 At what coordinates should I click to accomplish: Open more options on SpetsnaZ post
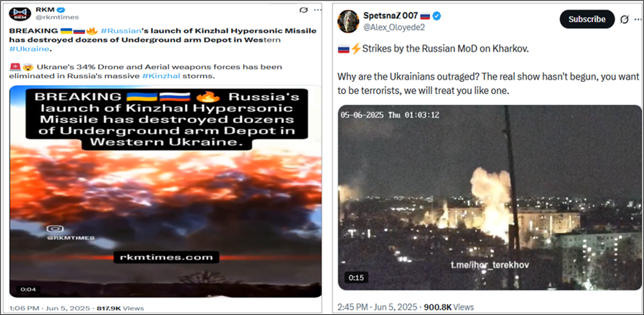tap(638, 19)
